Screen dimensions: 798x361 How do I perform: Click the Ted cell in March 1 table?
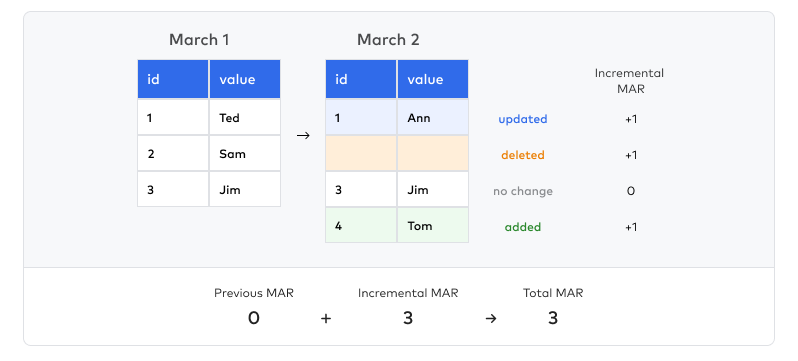(x=245, y=118)
